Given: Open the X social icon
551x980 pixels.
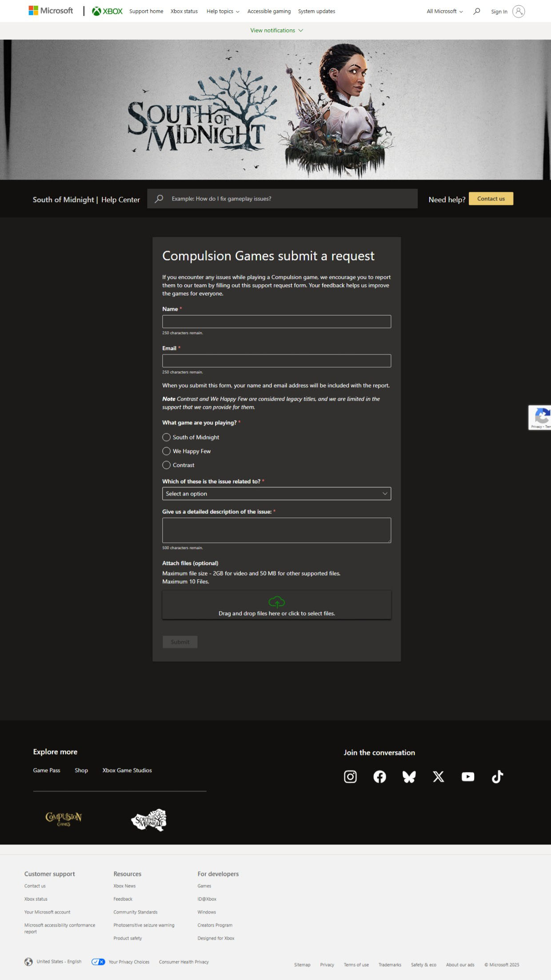Looking at the screenshot, I should click(x=438, y=777).
